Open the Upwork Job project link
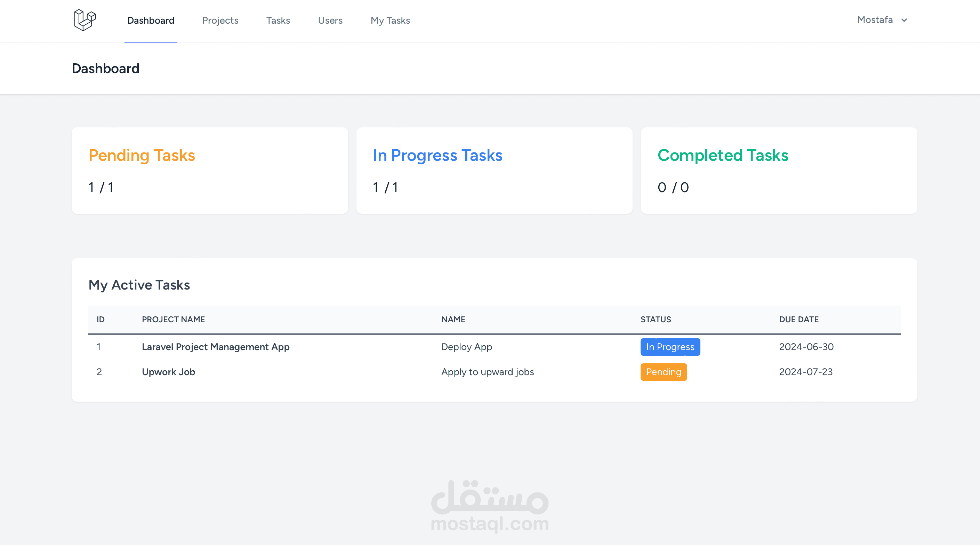 click(x=169, y=372)
